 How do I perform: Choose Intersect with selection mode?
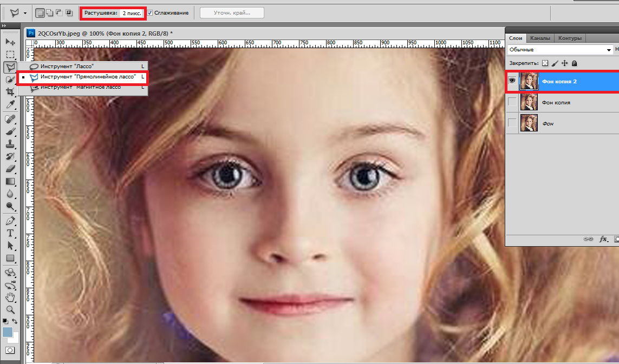coord(69,13)
